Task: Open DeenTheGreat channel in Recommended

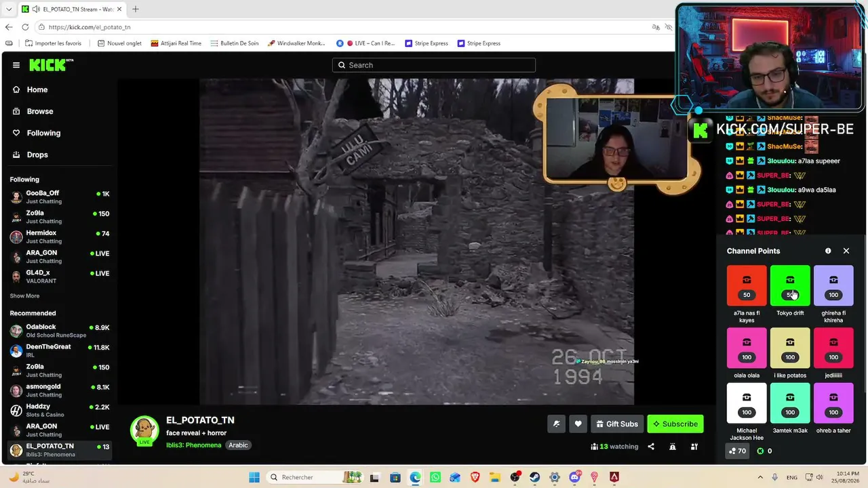Action: (60, 350)
